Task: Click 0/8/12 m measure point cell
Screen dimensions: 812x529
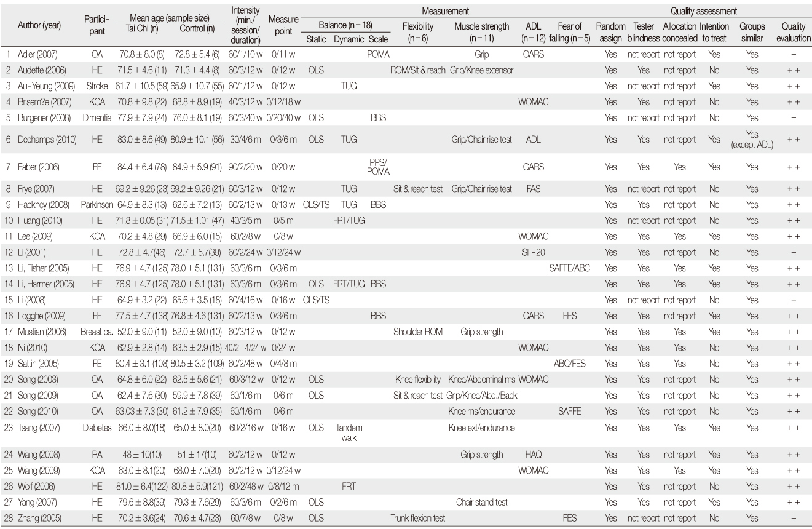Action: coord(283,487)
